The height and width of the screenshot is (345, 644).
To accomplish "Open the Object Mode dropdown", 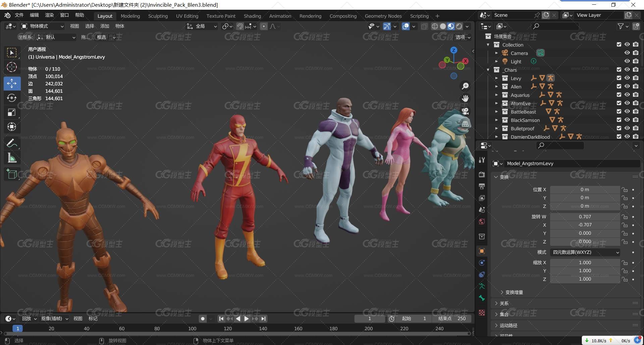I will (x=42, y=26).
